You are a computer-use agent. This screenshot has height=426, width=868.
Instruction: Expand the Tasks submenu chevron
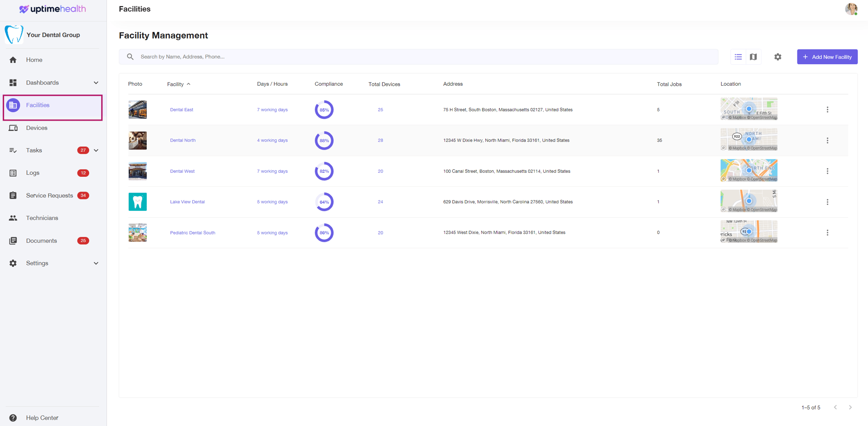[96, 150]
